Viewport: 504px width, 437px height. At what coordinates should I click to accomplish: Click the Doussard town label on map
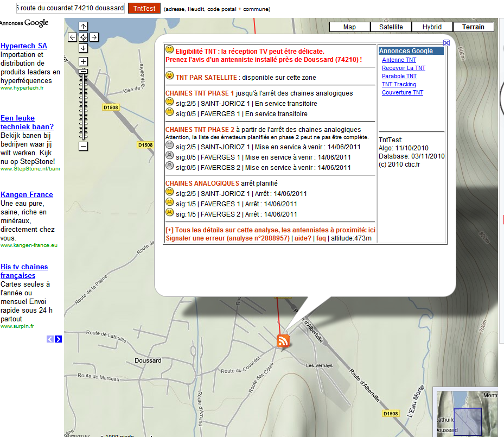[148, 361]
